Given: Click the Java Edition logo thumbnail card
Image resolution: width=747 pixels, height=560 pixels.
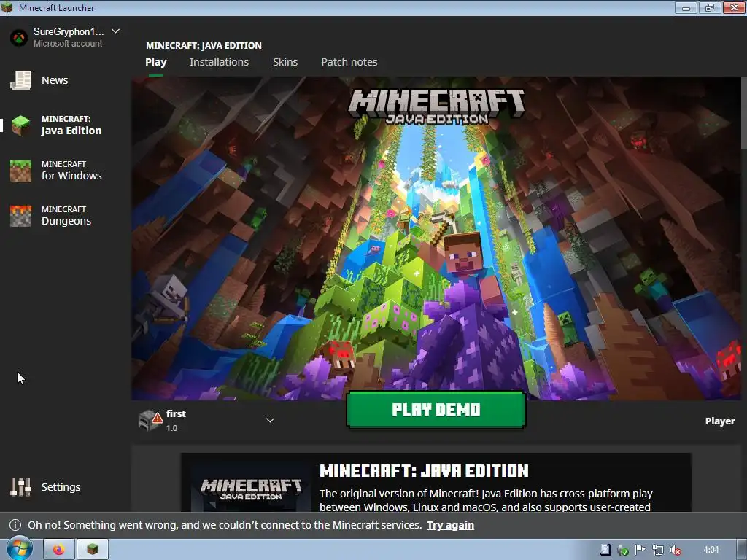Looking at the screenshot, I should (251, 488).
